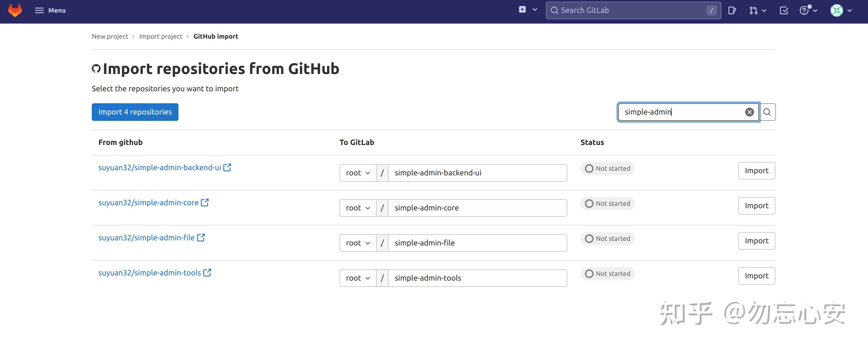Navigate to Import project breadcrumb
The width and height of the screenshot is (868, 348).
(161, 36)
